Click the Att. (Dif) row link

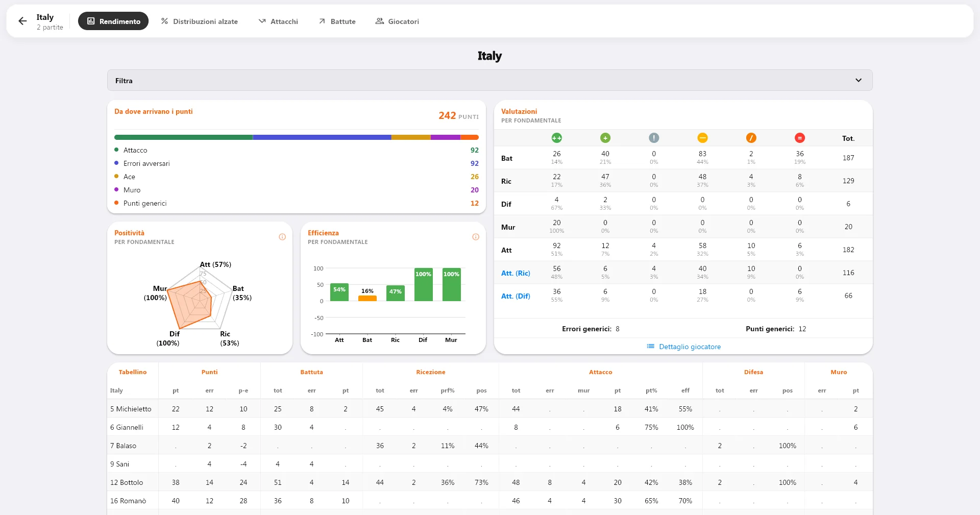click(x=516, y=296)
